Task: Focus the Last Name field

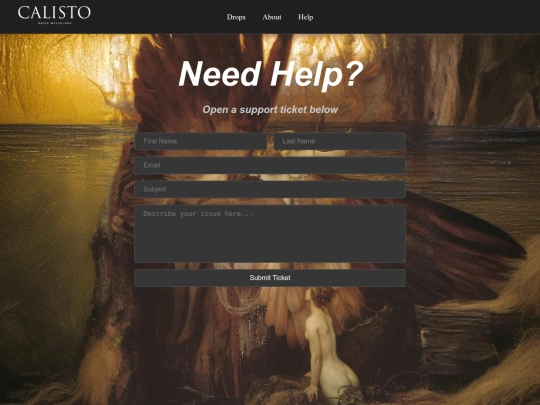Action: tap(340, 141)
